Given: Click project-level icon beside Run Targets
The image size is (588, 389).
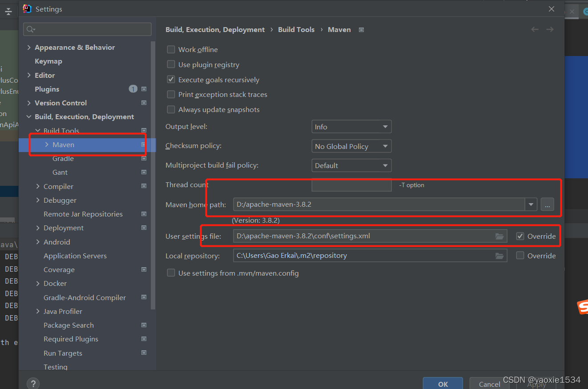Looking at the screenshot, I should [144, 353].
